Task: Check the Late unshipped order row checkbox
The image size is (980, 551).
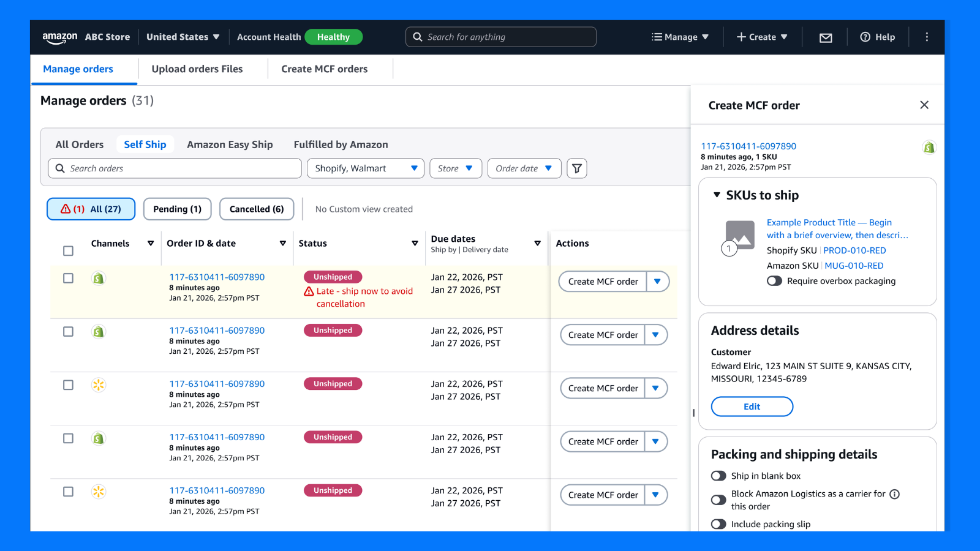Action: [x=68, y=279]
